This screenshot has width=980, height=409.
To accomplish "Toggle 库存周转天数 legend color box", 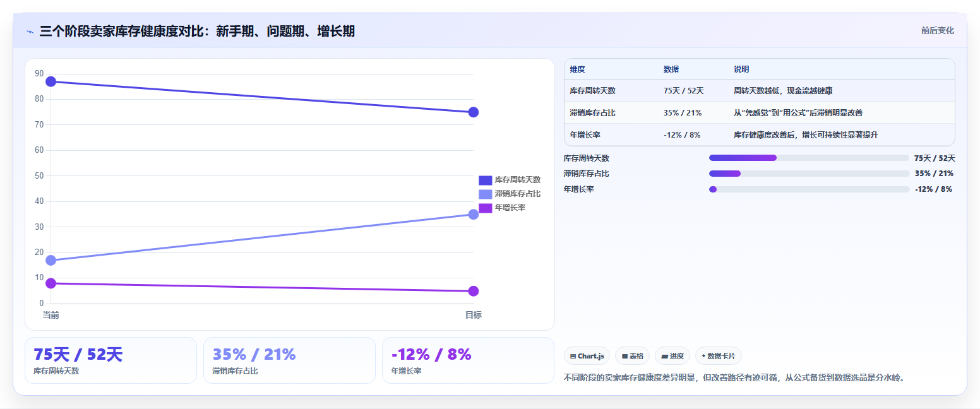I will [x=485, y=180].
